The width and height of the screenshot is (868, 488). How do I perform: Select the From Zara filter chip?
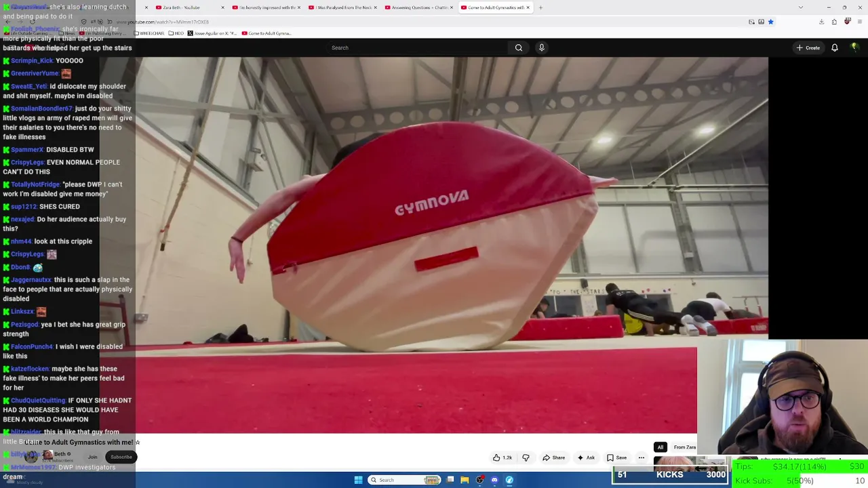click(x=684, y=447)
